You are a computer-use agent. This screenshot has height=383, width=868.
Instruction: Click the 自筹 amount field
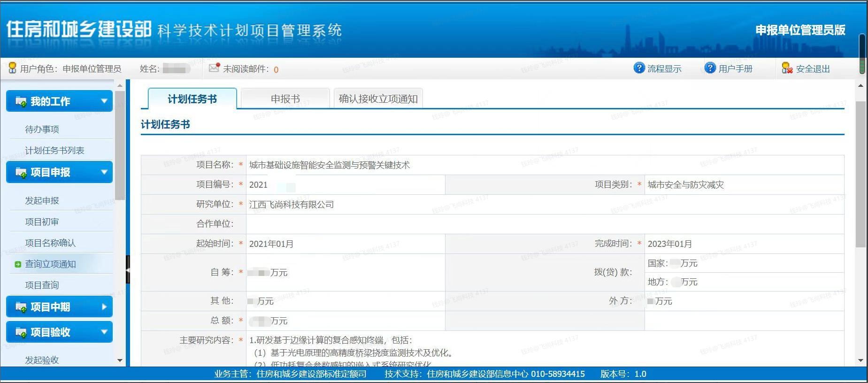tap(346, 272)
